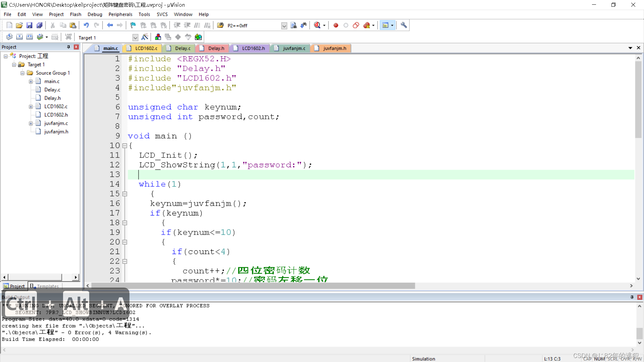
Task: Open find text P2==0xff dropdown
Action: (x=284, y=26)
